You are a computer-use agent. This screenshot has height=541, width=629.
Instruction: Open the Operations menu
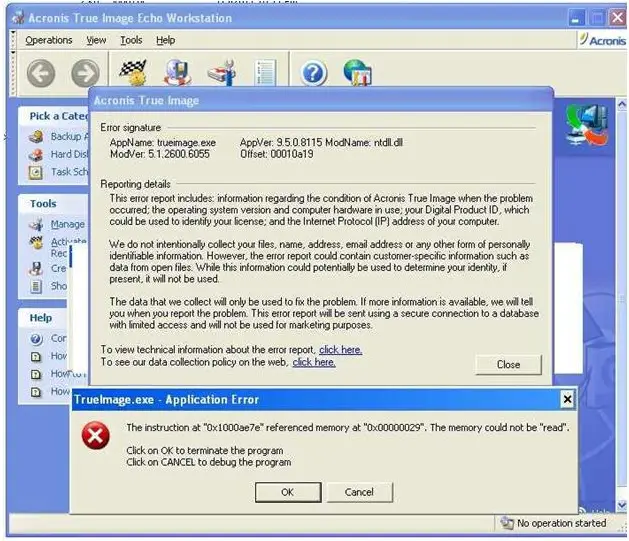tap(49, 40)
